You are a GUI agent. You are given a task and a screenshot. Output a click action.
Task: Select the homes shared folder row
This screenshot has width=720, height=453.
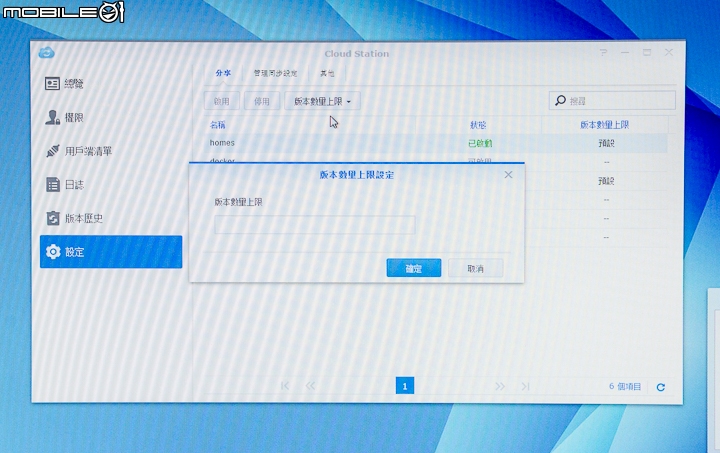[x=436, y=143]
